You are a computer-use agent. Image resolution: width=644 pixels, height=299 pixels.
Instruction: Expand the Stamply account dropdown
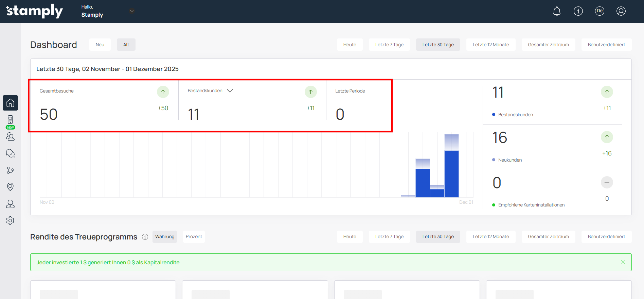(132, 11)
